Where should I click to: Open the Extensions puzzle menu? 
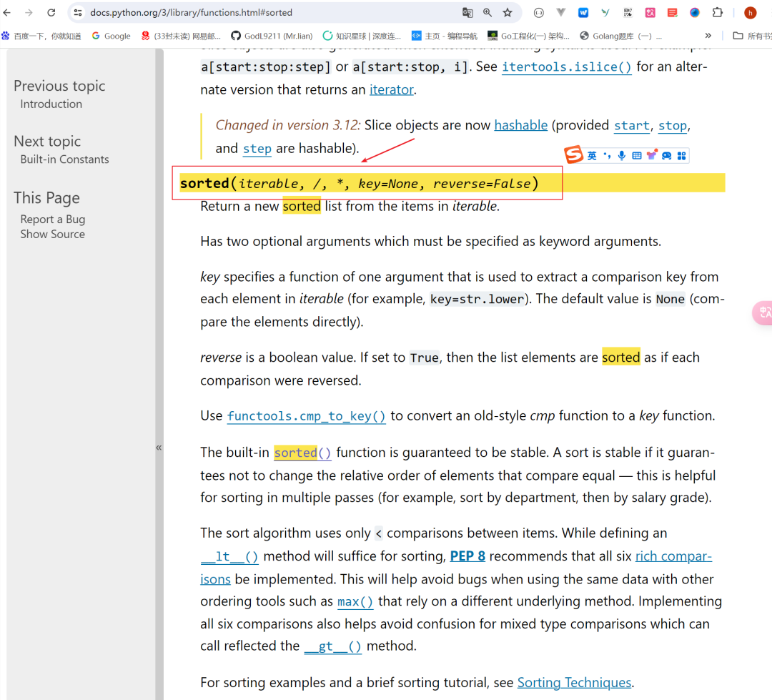click(x=718, y=12)
